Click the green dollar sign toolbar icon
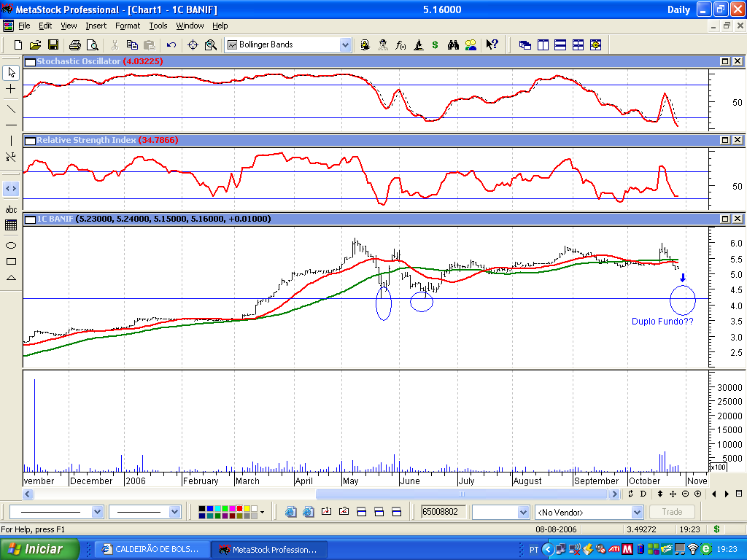Viewport: 747px width, 560px height. click(x=435, y=44)
